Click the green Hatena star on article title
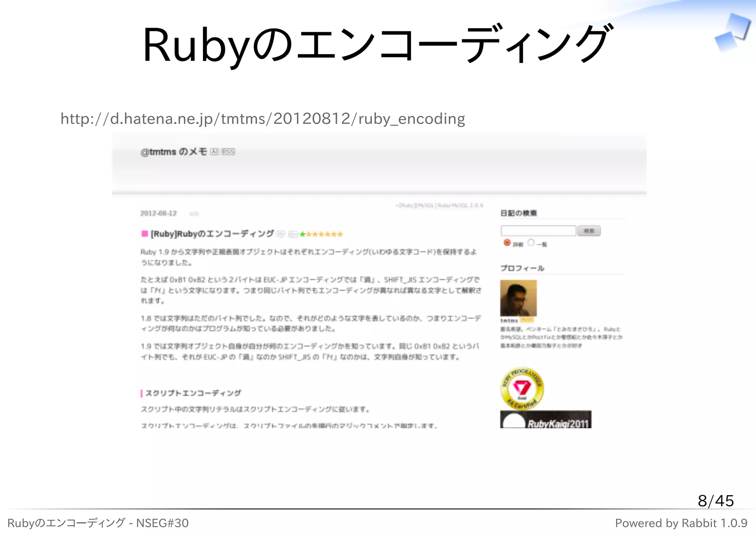756x535 pixels. [303, 234]
